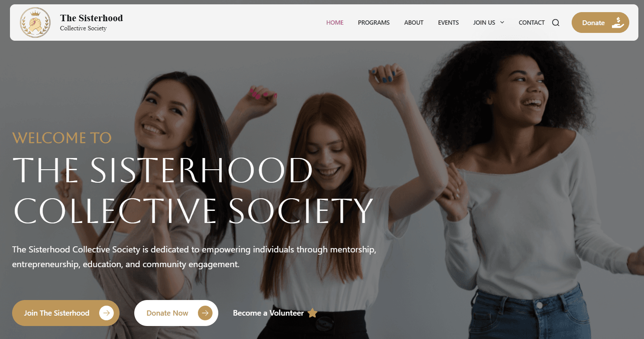
Task: Click the Donate button in header
Action: [x=600, y=23]
